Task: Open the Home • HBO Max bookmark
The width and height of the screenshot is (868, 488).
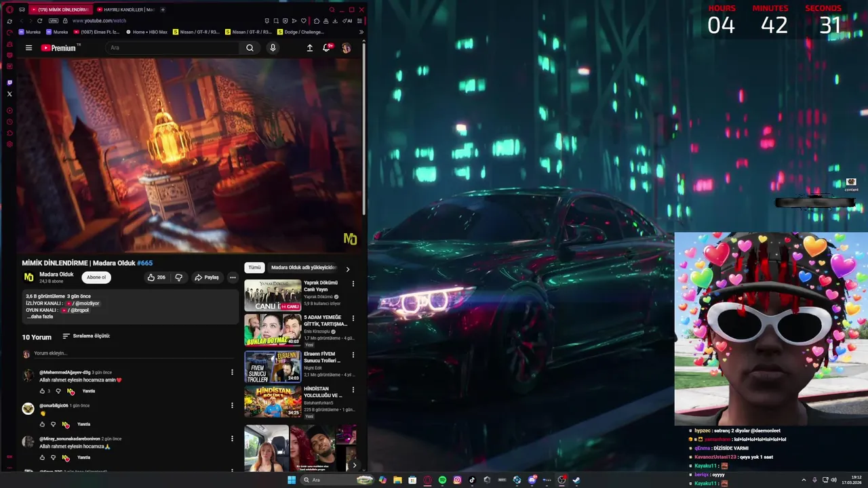Action: pos(147,32)
